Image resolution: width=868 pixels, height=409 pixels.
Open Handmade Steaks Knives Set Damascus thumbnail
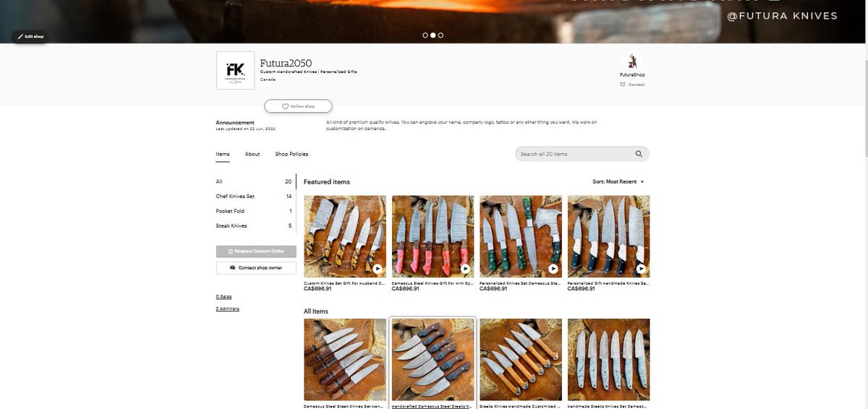pos(609,360)
